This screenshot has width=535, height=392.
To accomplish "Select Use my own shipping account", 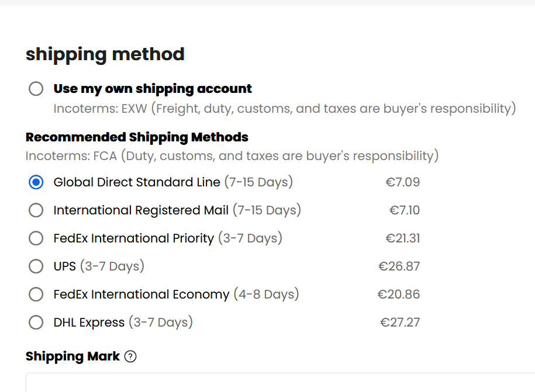I will (x=36, y=89).
